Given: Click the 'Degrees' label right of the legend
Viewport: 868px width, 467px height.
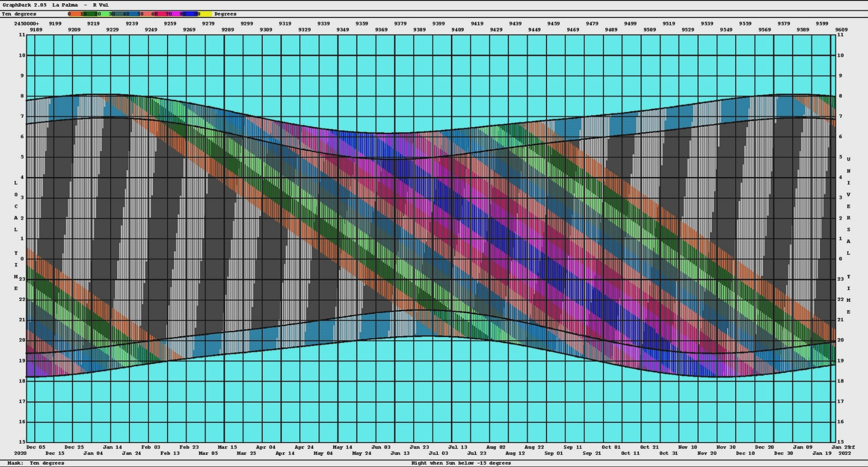Looking at the screenshot, I should [x=225, y=14].
